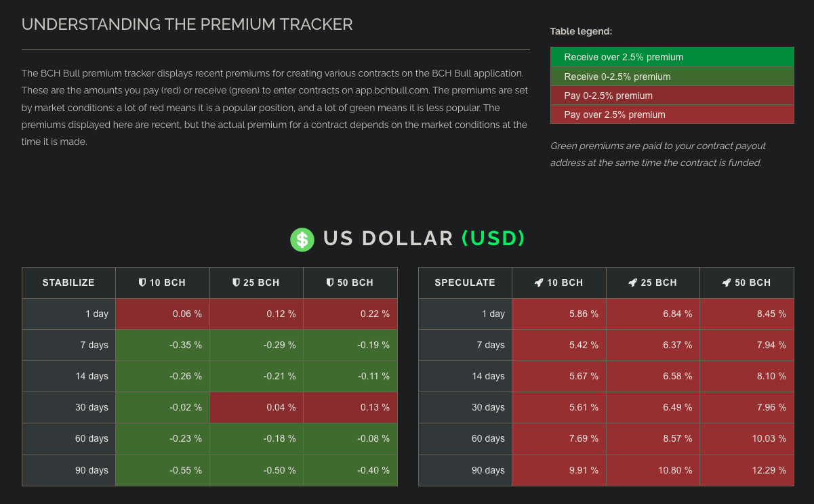The height and width of the screenshot is (504, 814).
Task: Click shield icon in 10 BCH header
Action: coord(142,282)
